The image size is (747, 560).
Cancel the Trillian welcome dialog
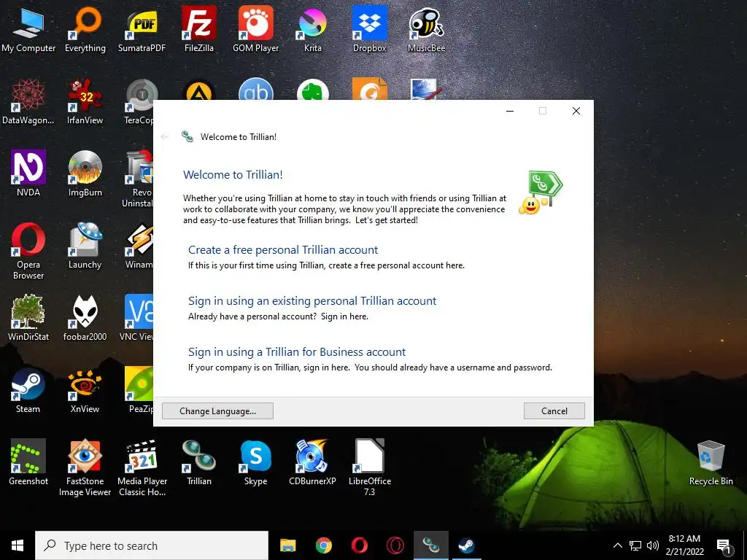coord(554,411)
